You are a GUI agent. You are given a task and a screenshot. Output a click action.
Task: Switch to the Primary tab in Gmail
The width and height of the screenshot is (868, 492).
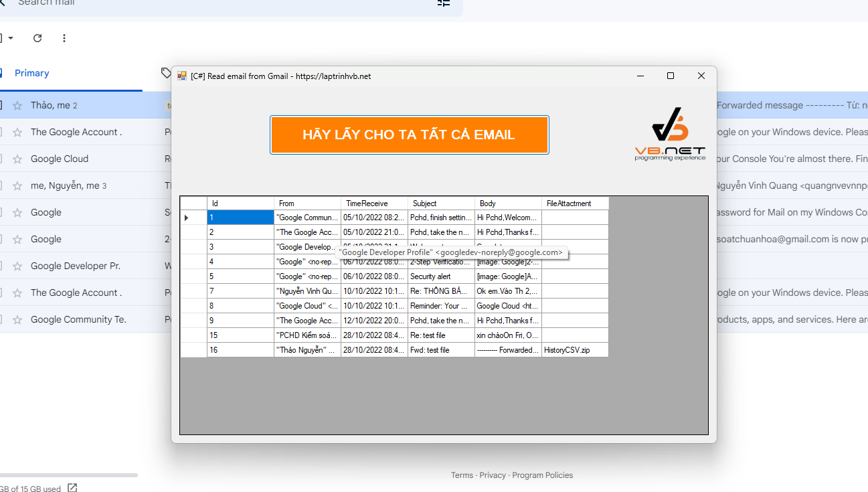click(32, 73)
